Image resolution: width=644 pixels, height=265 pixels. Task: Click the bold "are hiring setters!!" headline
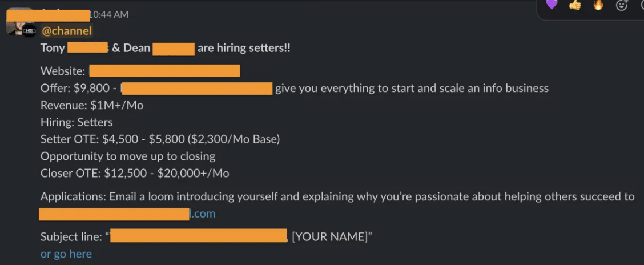(244, 49)
